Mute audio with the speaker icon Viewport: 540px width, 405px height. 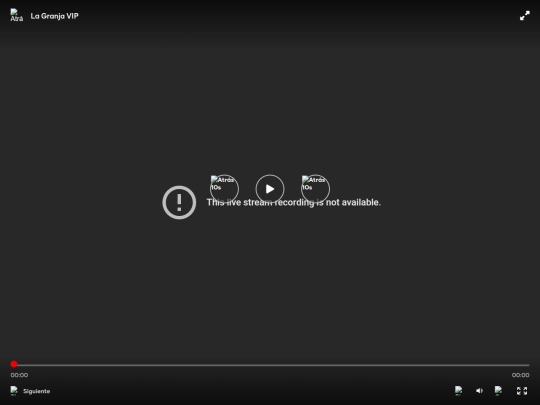pyautogui.click(x=479, y=391)
